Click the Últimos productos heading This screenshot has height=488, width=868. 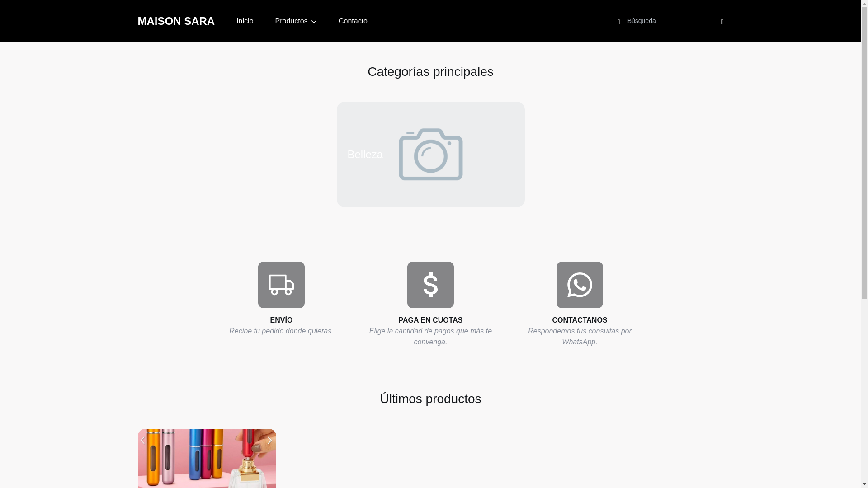tap(430, 399)
